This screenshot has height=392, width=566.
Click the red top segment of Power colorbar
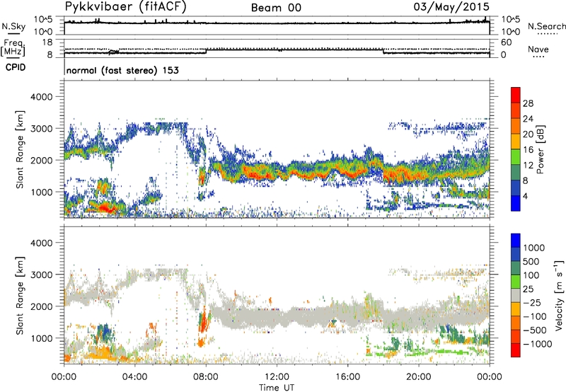pos(516,95)
